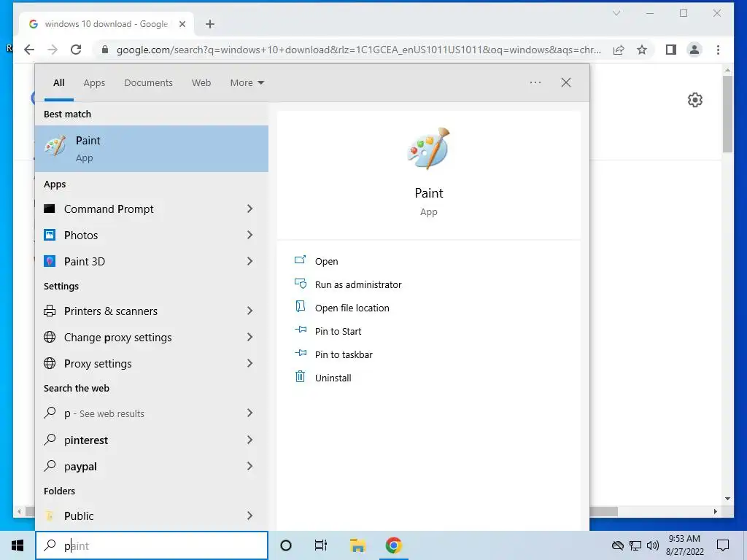Launch File Explorer from the taskbar

[357, 545]
